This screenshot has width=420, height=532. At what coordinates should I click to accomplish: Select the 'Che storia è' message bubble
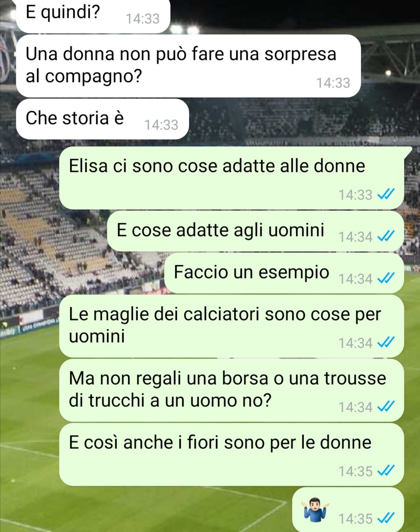pos(102,119)
